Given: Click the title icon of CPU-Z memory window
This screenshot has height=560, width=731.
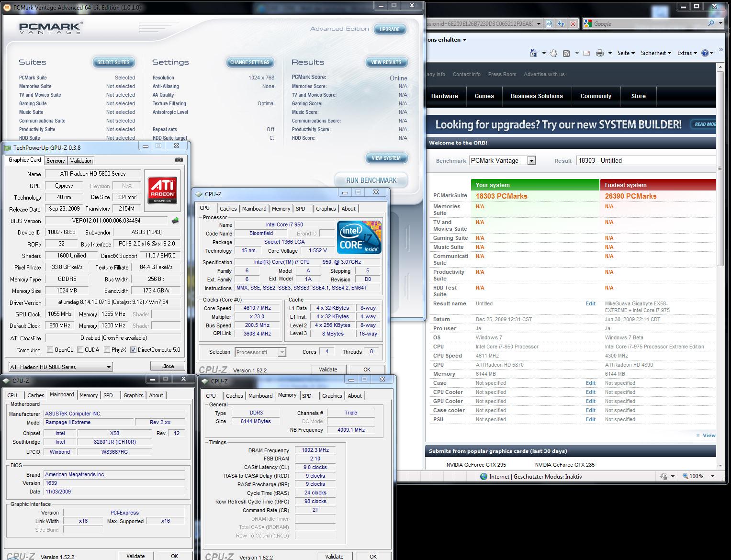Looking at the screenshot, I should (205, 381).
